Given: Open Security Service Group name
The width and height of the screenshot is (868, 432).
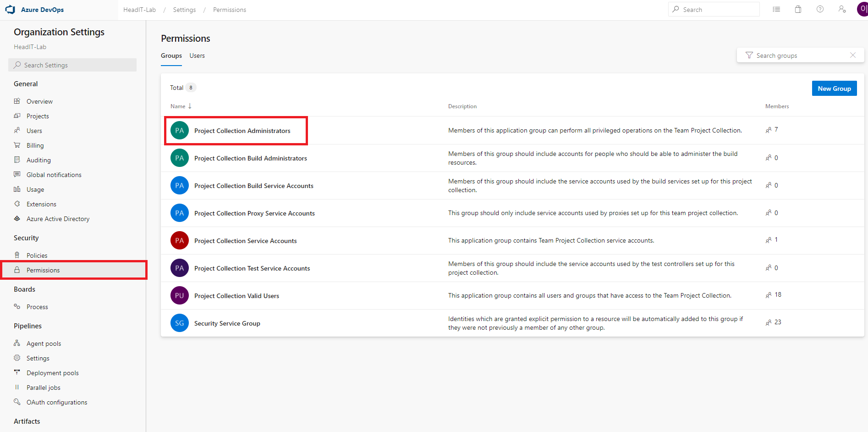Looking at the screenshot, I should (x=227, y=323).
